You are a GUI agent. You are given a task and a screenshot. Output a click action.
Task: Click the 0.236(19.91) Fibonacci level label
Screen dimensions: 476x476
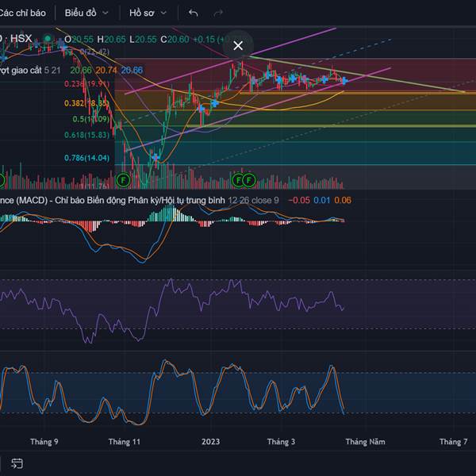click(86, 84)
